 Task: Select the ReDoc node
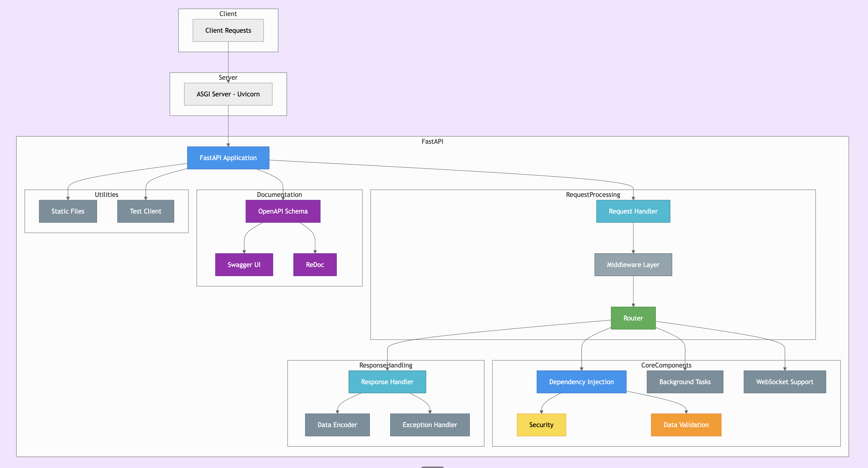click(315, 264)
